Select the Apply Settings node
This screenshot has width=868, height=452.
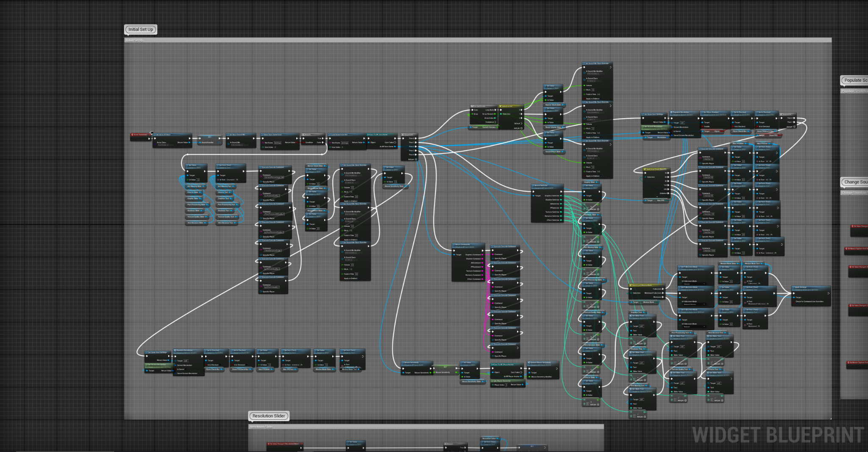tap(811, 296)
